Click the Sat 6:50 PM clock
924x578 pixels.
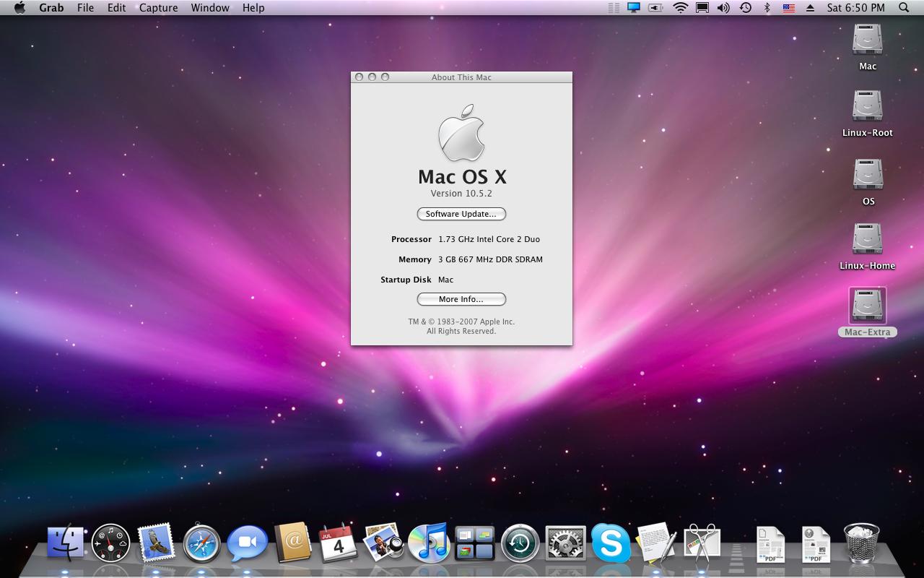855,8
